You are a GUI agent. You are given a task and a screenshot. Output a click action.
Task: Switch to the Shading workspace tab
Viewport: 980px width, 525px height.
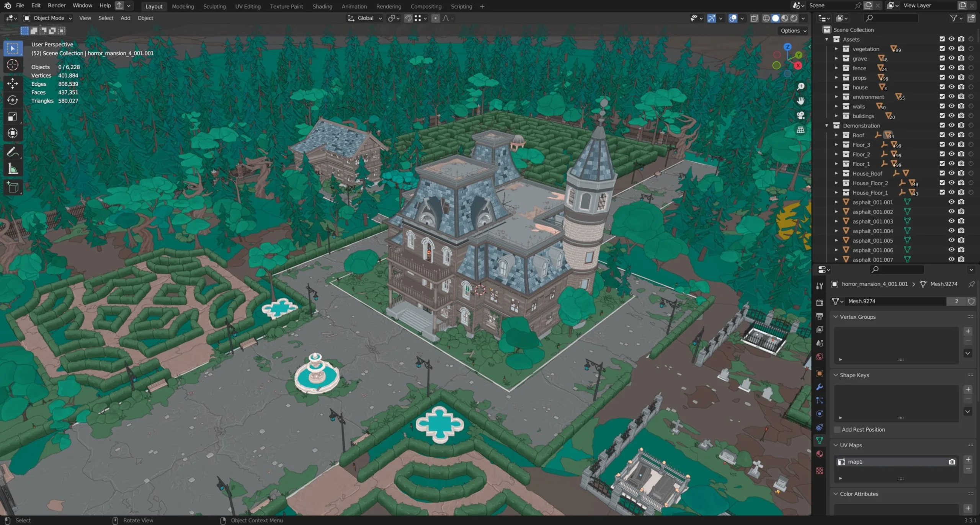[322, 6]
